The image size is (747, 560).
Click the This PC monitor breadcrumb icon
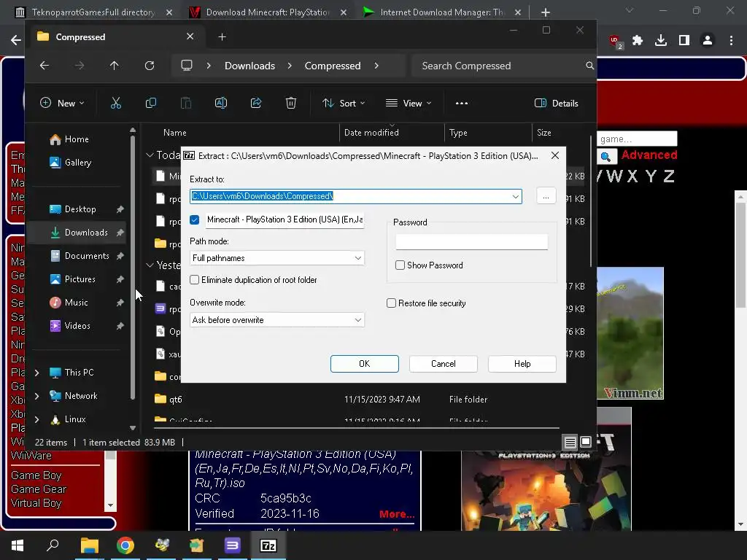tap(187, 65)
